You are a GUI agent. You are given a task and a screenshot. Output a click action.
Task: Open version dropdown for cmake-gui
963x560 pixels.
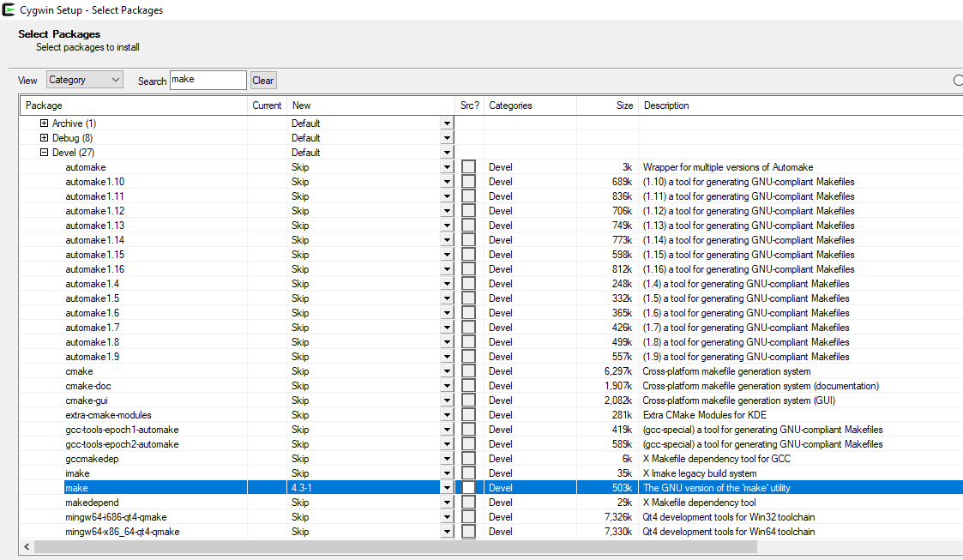447,400
